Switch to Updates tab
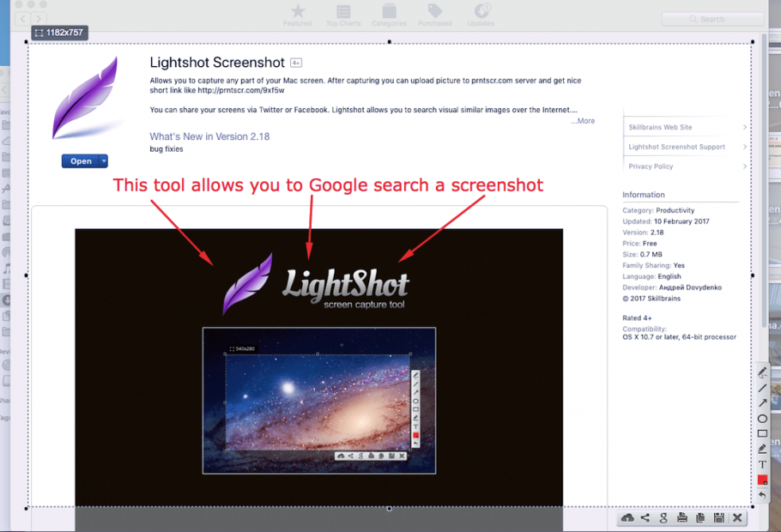The height and width of the screenshot is (532, 781). (481, 15)
